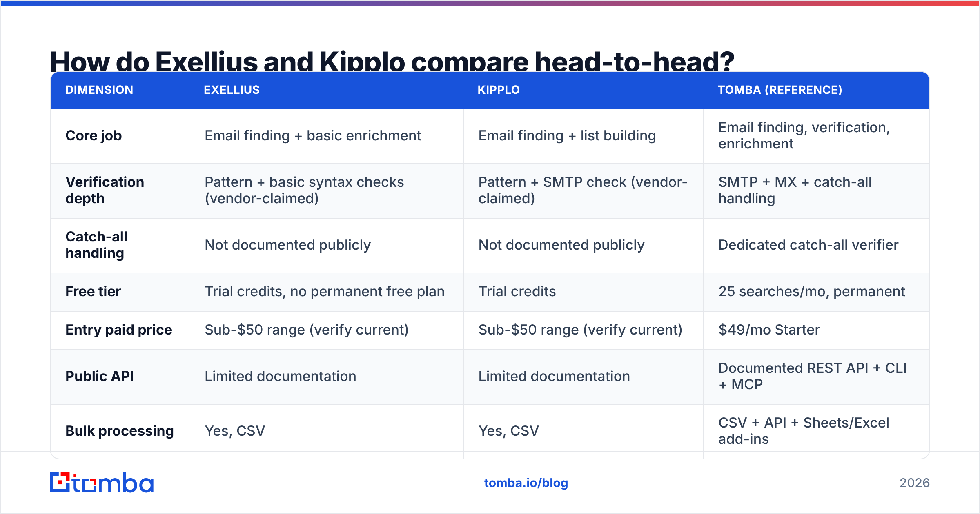Screen dimensions: 980x514
Task: Click the 'Free tier' row label
Action: pyautogui.click(x=93, y=291)
